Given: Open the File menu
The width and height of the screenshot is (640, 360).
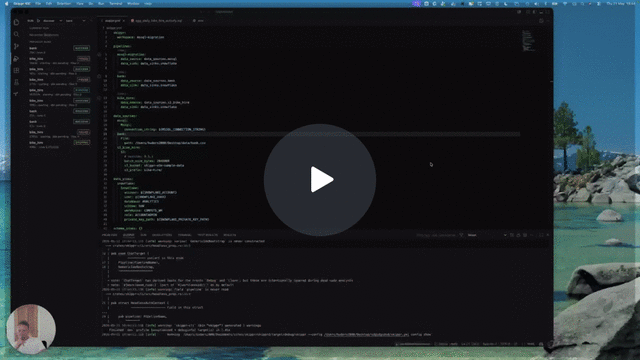Looking at the screenshot, I should (38, 4).
